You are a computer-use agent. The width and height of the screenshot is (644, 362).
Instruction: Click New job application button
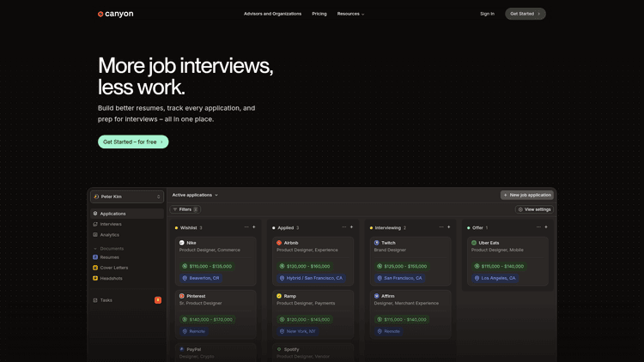(527, 195)
